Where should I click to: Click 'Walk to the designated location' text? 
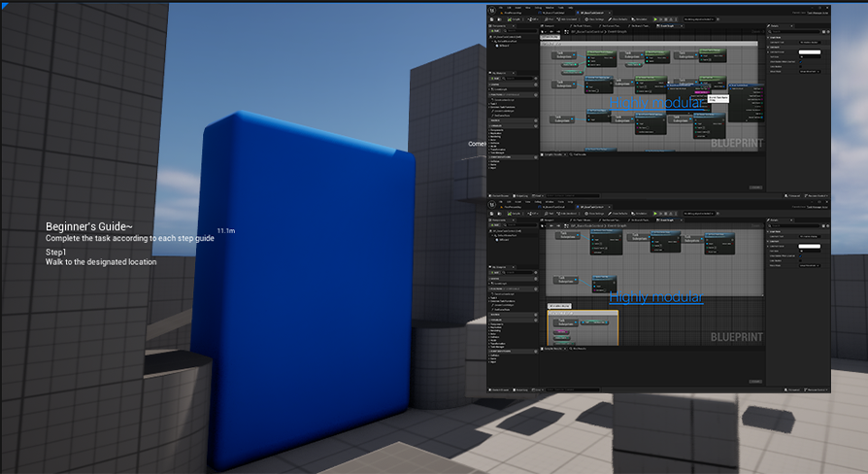tap(101, 262)
